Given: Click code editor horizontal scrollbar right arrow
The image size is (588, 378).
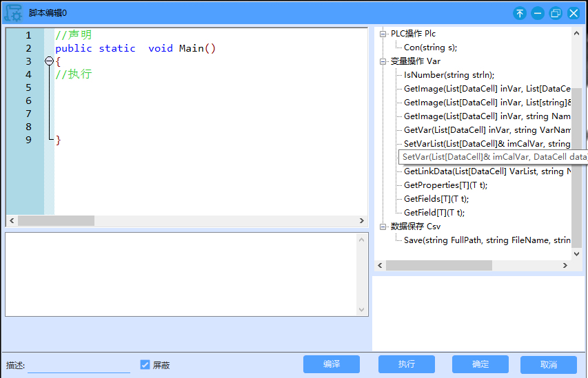Looking at the screenshot, I should (362, 220).
